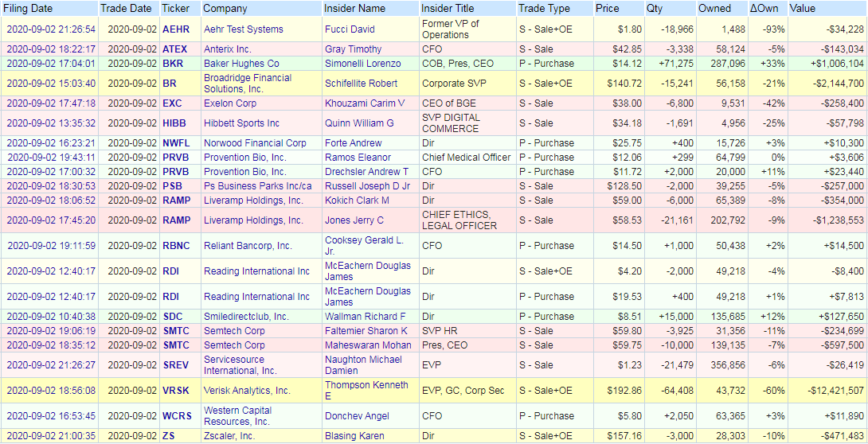
Task: Open Reliant Bancorp, Inc. company link
Action: coord(248,246)
